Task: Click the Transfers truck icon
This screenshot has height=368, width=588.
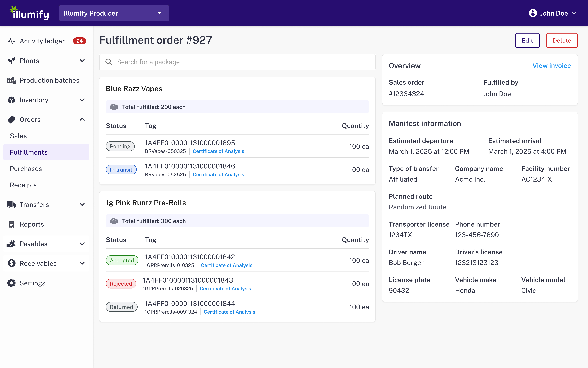Action: (x=11, y=204)
